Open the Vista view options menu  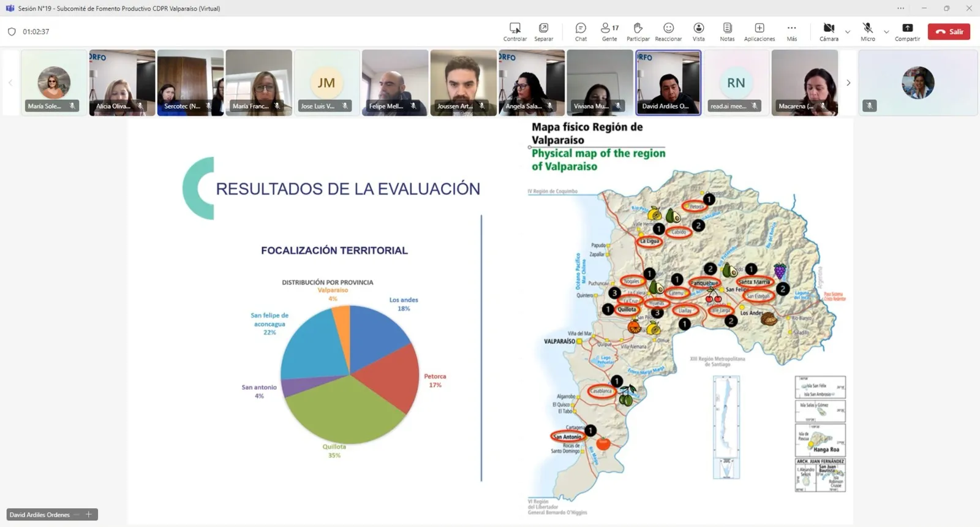click(698, 31)
